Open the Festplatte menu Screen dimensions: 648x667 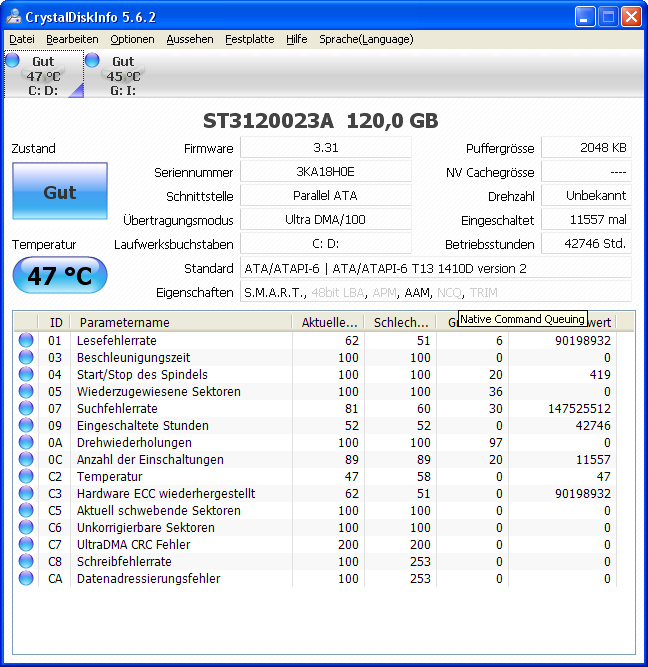click(250, 39)
